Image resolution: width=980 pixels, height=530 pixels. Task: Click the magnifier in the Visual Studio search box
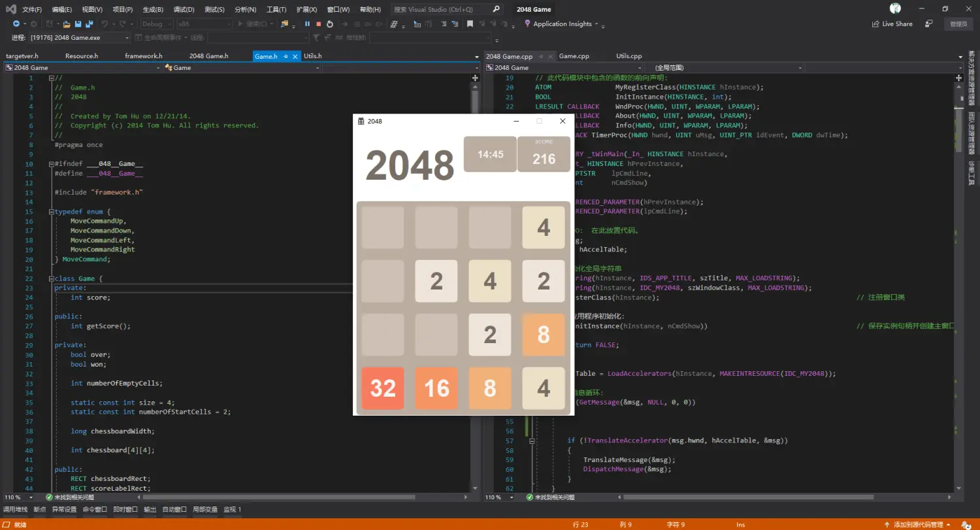[x=496, y=9]
